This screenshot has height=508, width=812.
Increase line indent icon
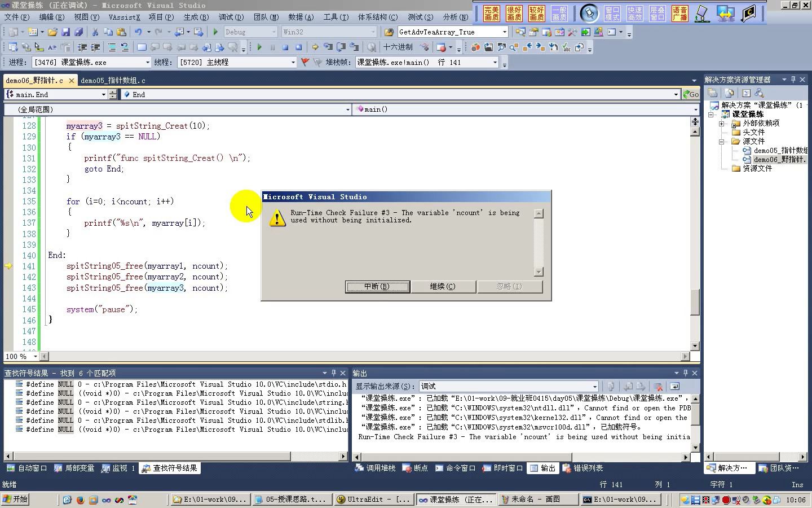click(x=96, y=47)
